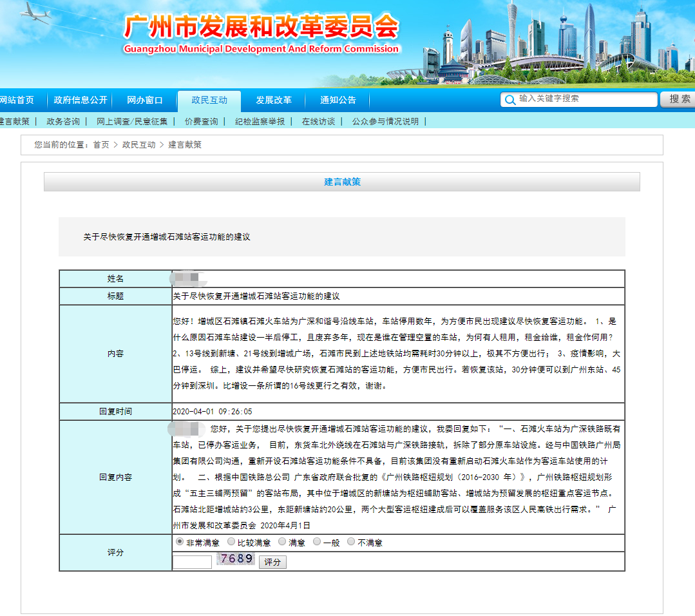Select the 非常满意 radio button
This screenshot has width=695, height=616.
pos(180,542)
